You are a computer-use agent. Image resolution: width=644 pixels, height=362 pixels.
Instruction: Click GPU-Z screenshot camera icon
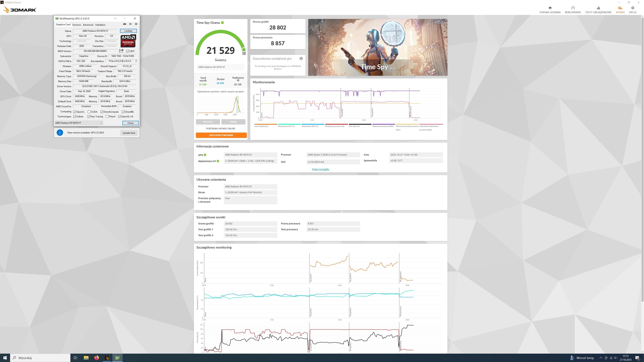tap(124, 24)
